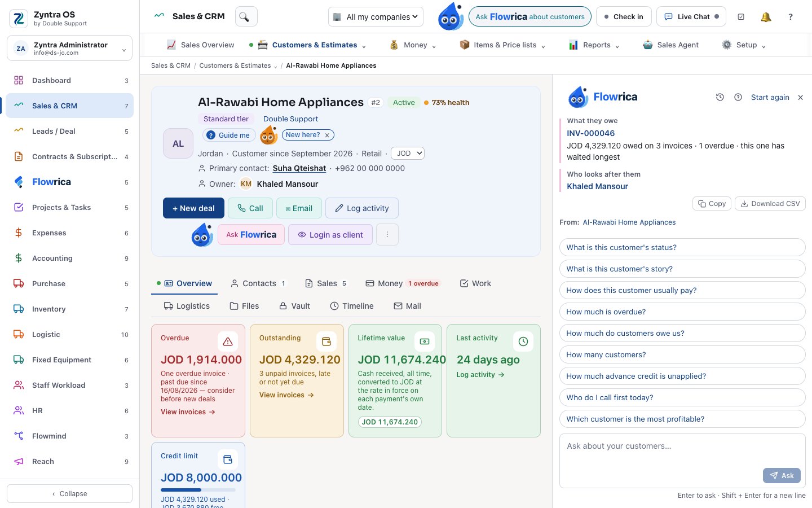Viewport: 812px width, 508px height.
Task: Open Staff Workload in the sidebar
Action: point(70,385)
